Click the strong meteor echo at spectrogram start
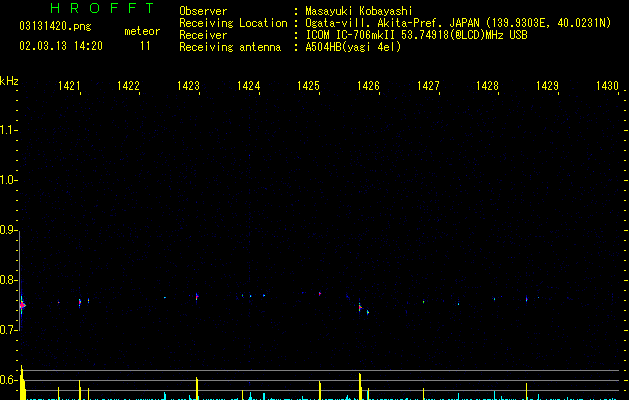The height and width of the screenshot is (400, 629). coord(22,305)
